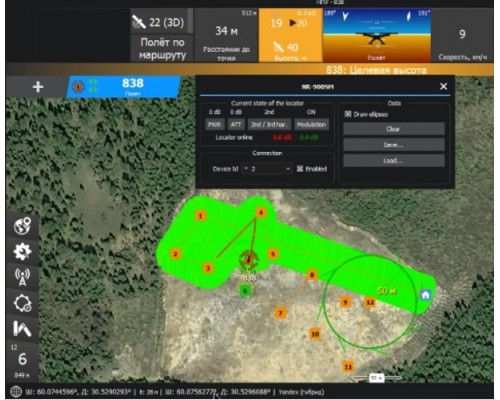Screen dimensions: 500x400
Task: Click the plus add vehicle button
Action: point(38,87)
